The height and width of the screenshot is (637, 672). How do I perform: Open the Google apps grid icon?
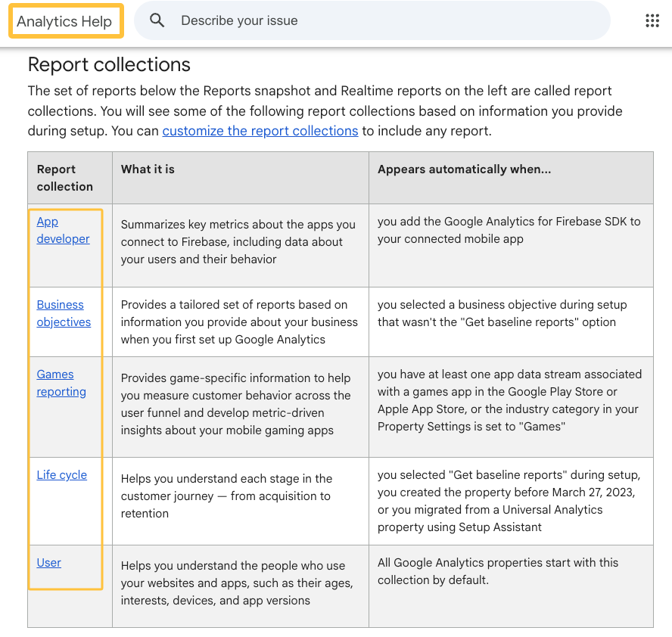coord(652,20)
